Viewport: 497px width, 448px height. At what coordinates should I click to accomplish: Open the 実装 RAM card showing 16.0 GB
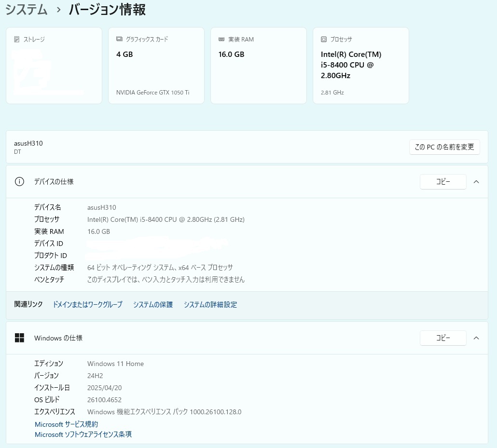click(x=259, y=66)
